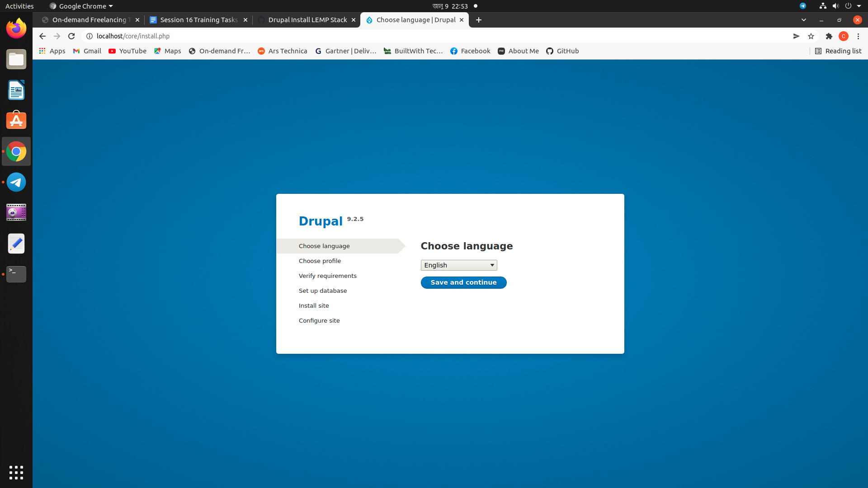Open Chrome extensions puzzle icon
Image resolution: width=868 pixels, height=488 pixels.
pos(829,36)
